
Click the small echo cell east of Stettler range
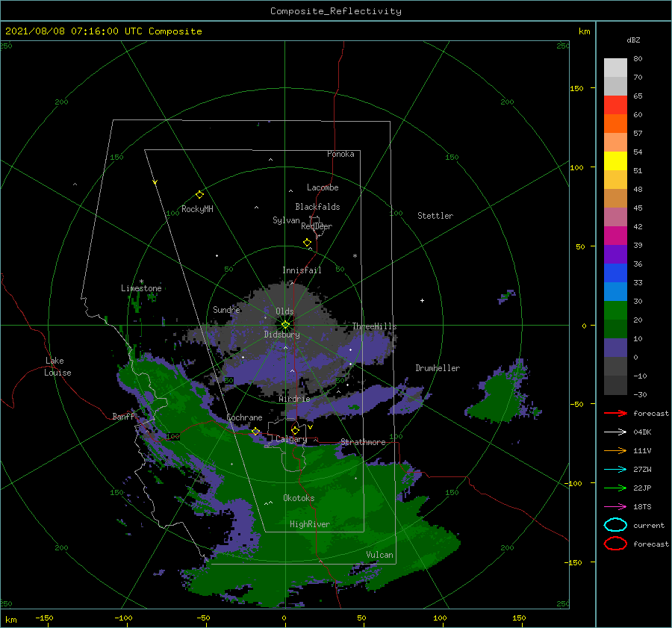[507, 296]
